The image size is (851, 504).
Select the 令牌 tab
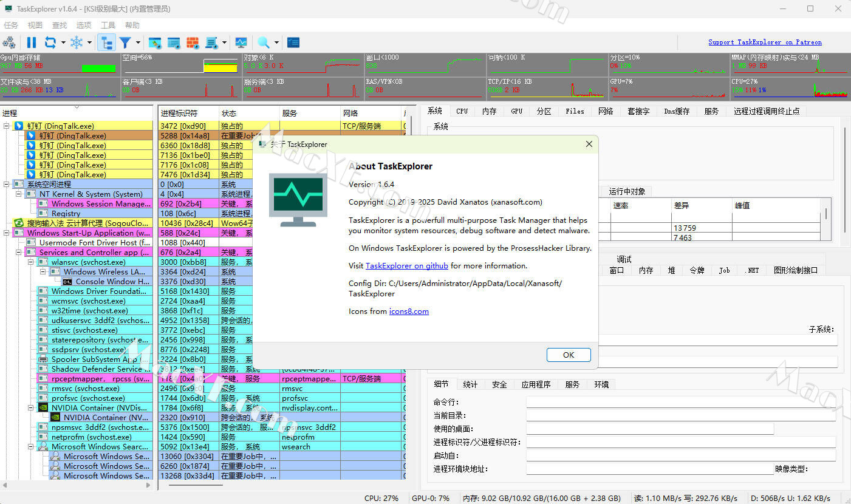click(696, 270)
